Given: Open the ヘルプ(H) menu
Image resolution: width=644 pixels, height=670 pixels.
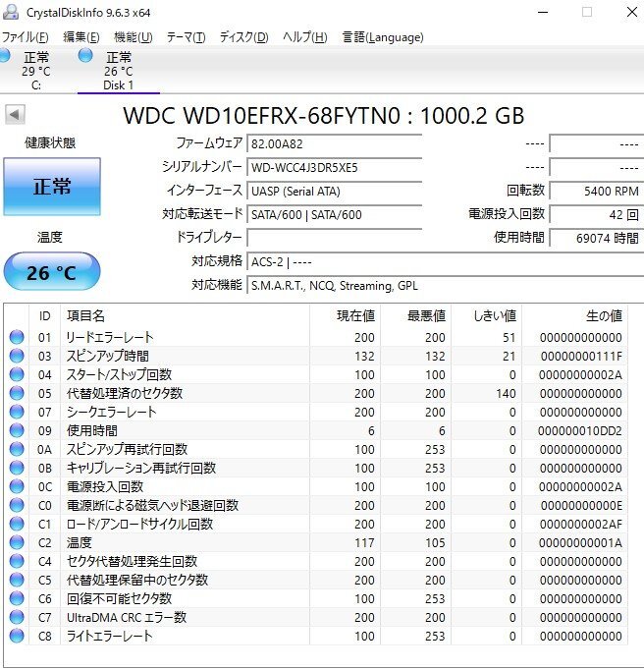Looking at the screenshot, I should coord(305,37).
